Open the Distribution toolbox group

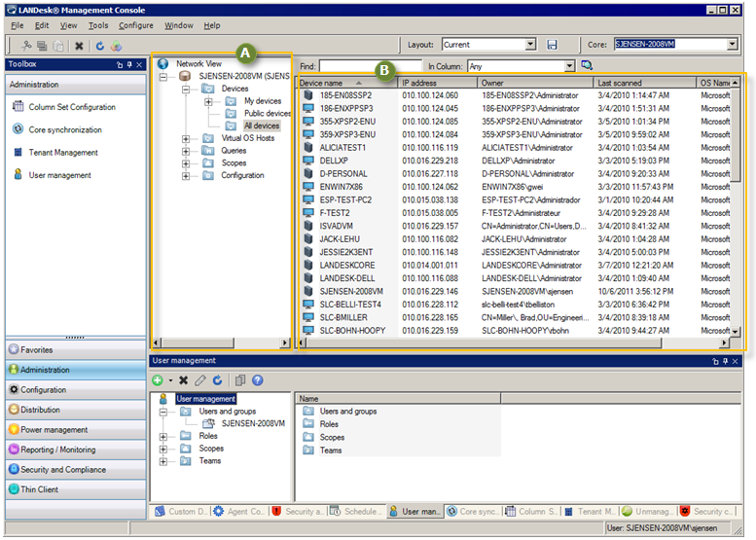coord(76,410)
